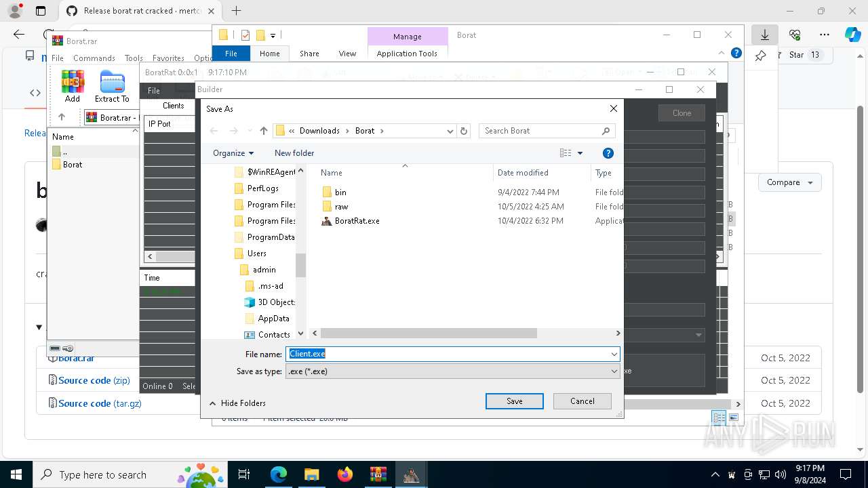This screenshot has height=488, width=868.
Task: Switch to Microsoft Edge on the taskbar
Action: click(x=279, y=474)
